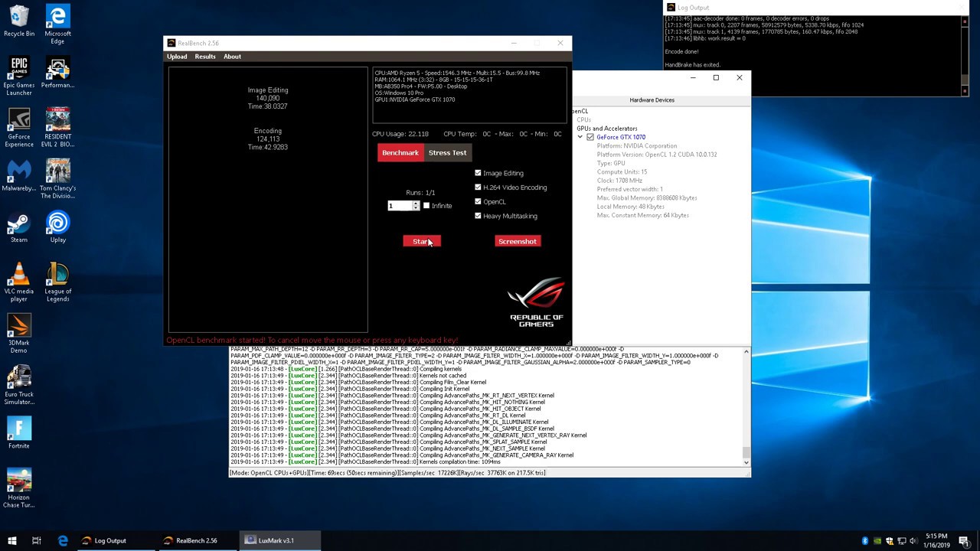Select the League of Legends desktop icon
The width and height of the screenshot is (980, 551).
point(57,282)
